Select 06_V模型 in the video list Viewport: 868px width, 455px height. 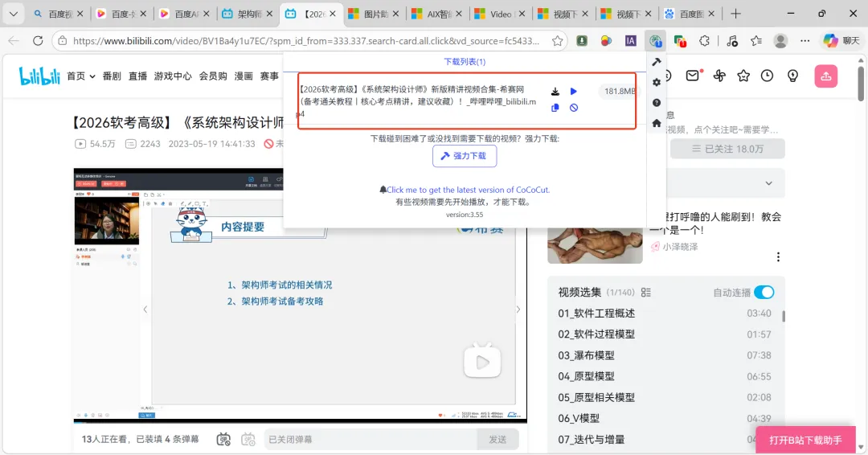pos(665,419)
